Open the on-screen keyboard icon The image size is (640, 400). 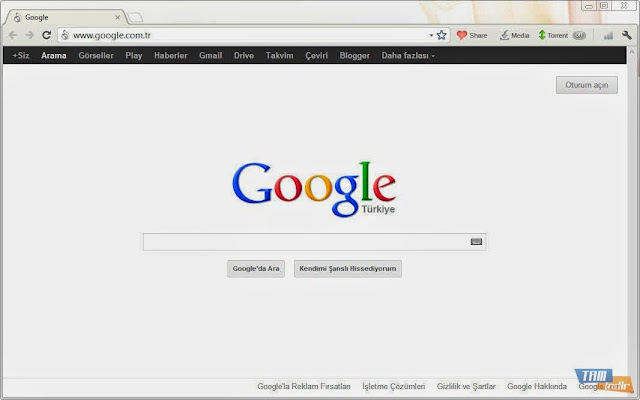(x=476, y=242)
